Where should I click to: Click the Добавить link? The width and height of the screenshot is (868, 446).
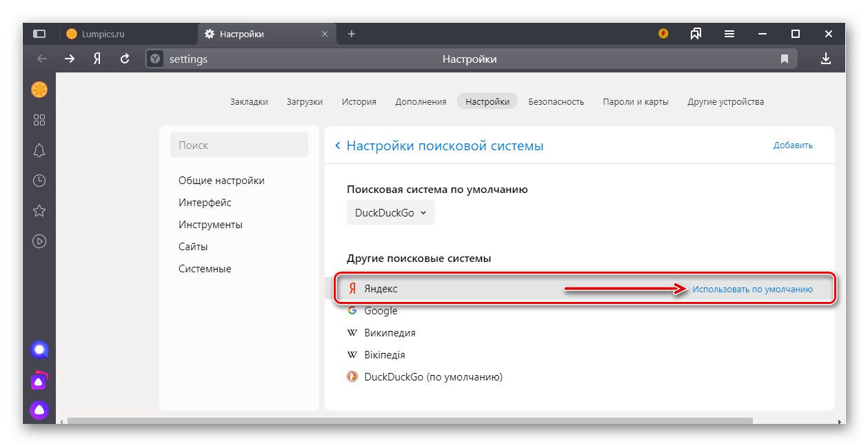[793, 145]
